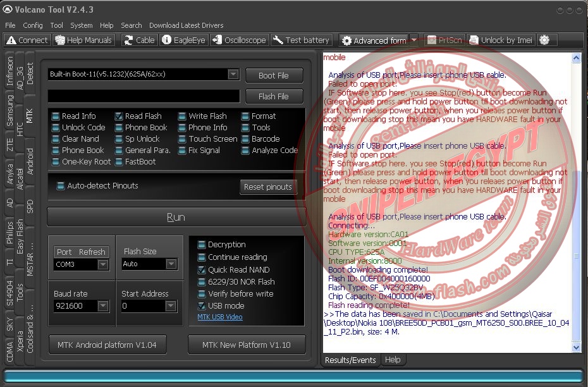Open the EagleEye tool

tap(184, 40)
